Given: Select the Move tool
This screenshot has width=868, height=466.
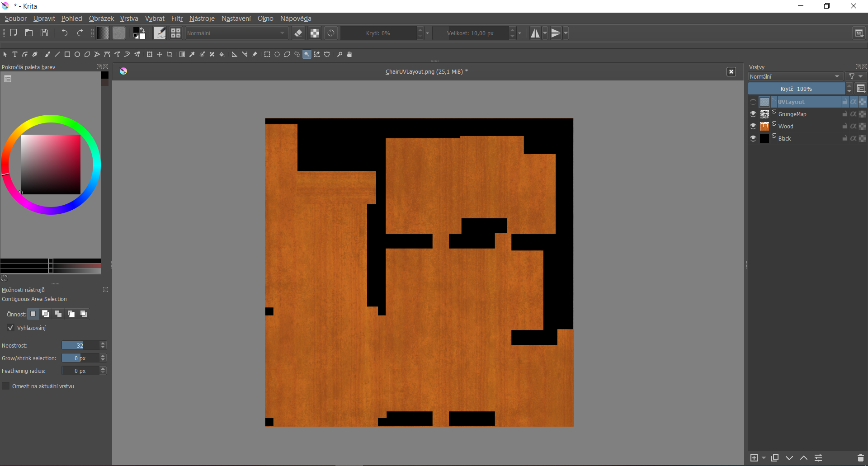Looking at the screenshot, I should point(160,54).
